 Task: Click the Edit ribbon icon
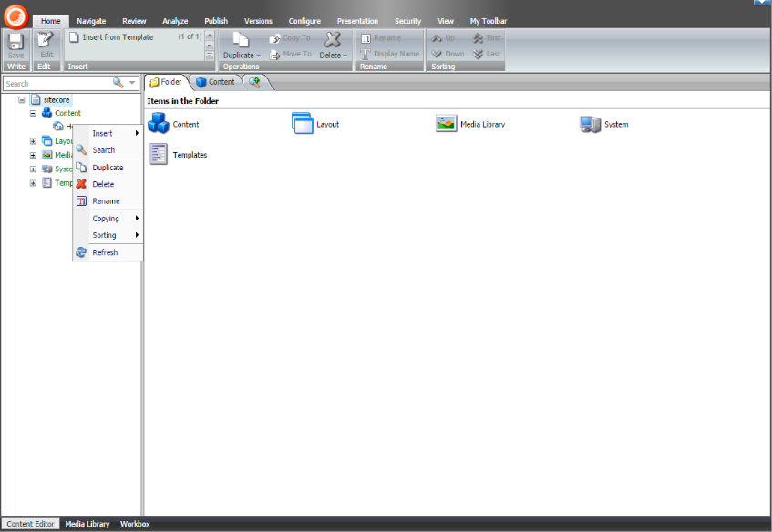click(46, 40)
